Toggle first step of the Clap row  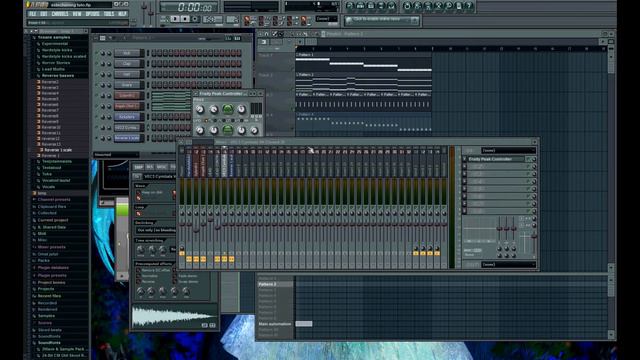(154, 64)
